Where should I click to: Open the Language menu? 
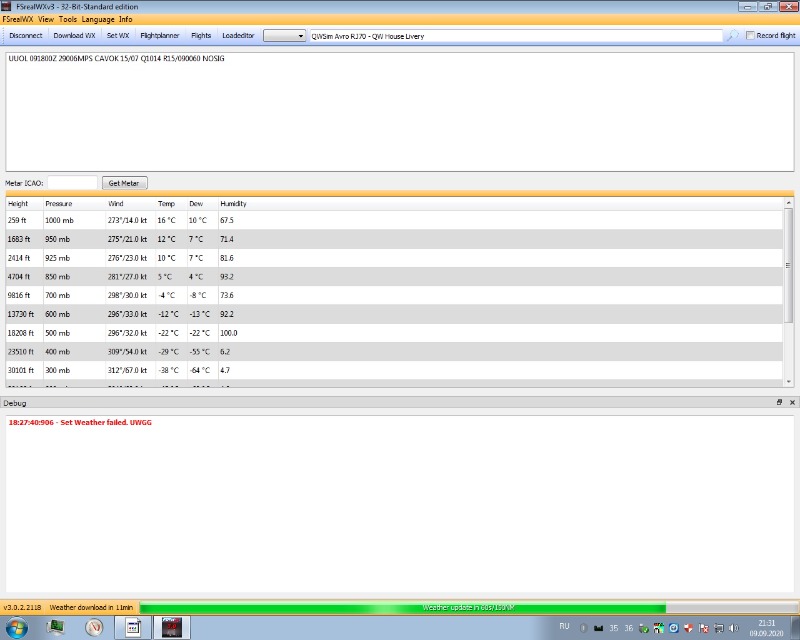pos(98,19)
